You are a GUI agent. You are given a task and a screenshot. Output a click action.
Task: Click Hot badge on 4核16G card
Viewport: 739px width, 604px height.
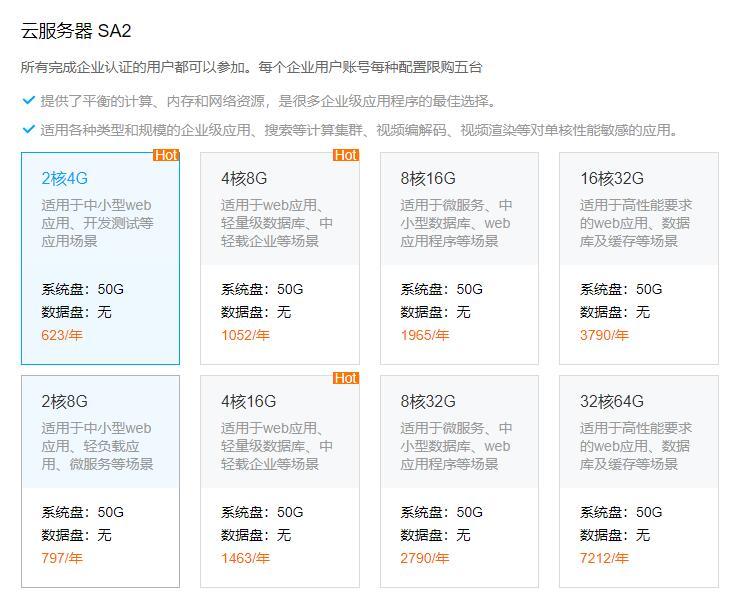[x=346, y=378]
